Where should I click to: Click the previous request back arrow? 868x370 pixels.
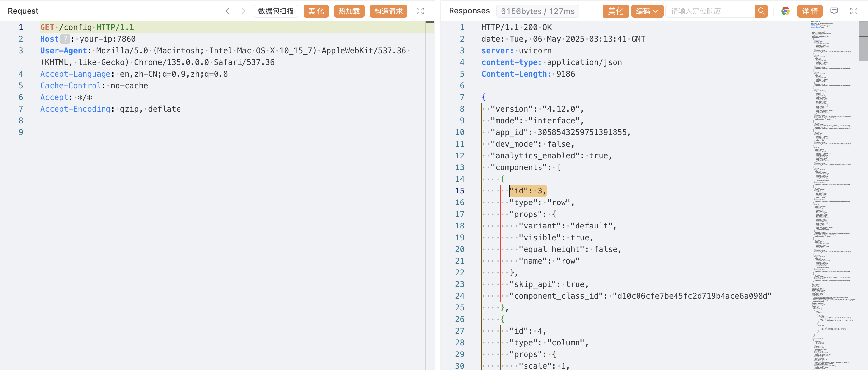[228, 11]
